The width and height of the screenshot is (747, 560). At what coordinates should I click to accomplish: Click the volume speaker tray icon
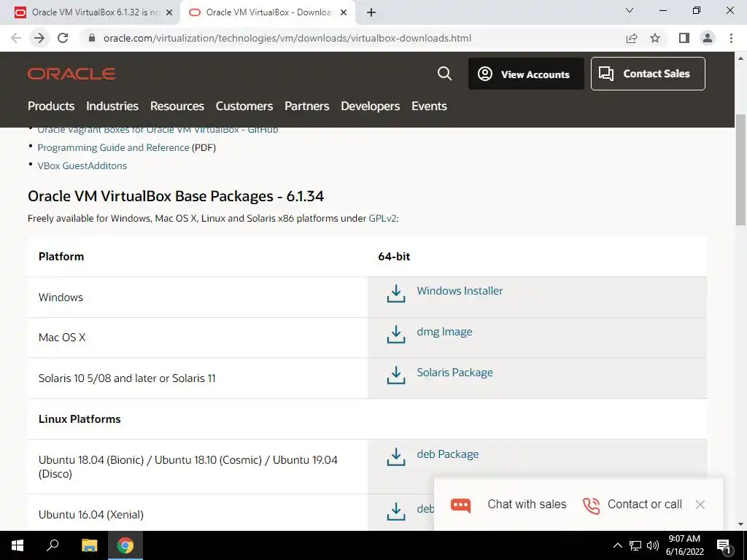[x=653, y=545]
